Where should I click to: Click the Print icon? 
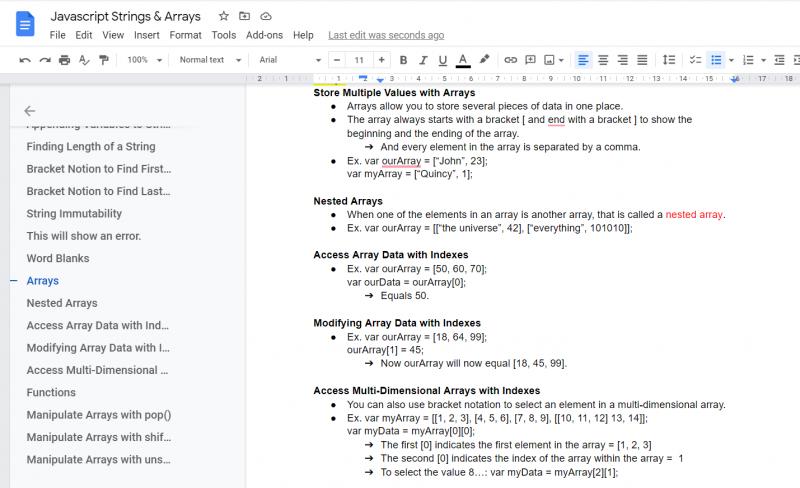click(64, 60)
